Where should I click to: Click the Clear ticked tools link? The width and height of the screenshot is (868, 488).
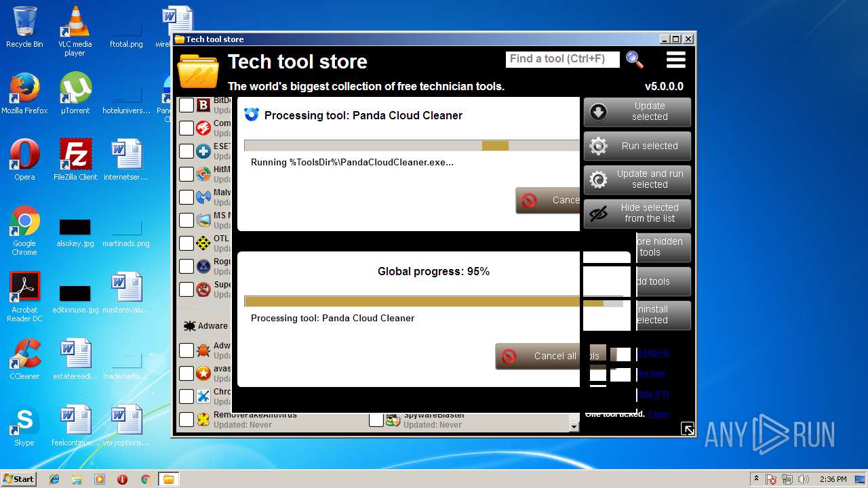pyautogui.click(x=658, y=414)
